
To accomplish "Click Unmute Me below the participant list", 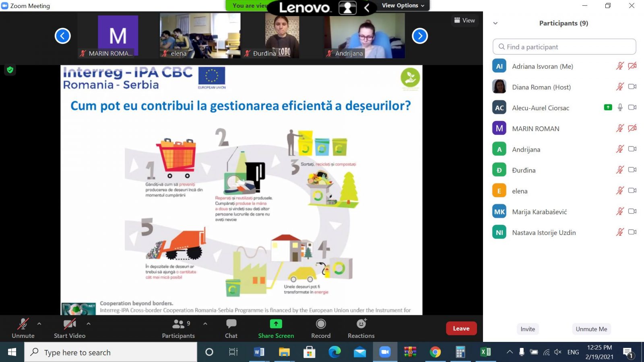I will coord(591,329).
